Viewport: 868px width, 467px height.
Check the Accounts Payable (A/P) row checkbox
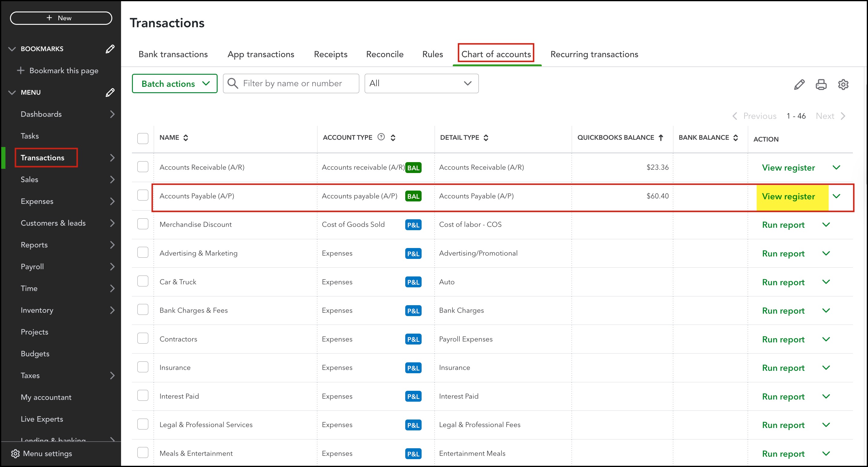(143, 195)
